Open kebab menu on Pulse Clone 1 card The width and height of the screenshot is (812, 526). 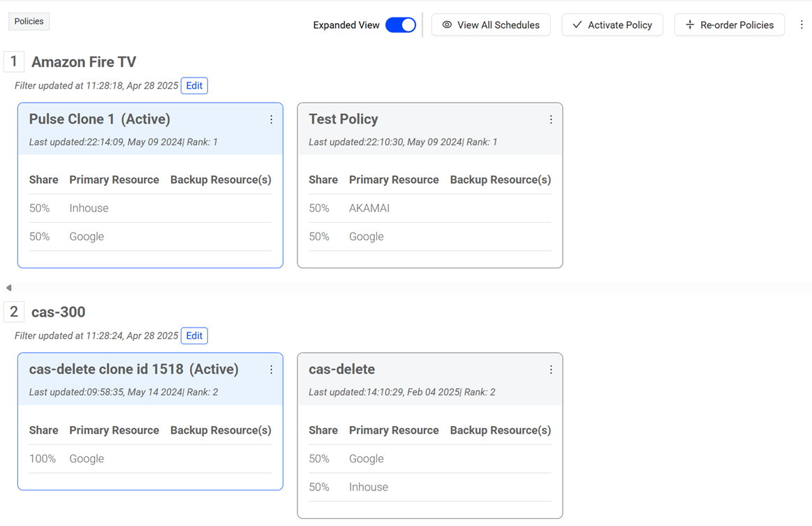272,119
